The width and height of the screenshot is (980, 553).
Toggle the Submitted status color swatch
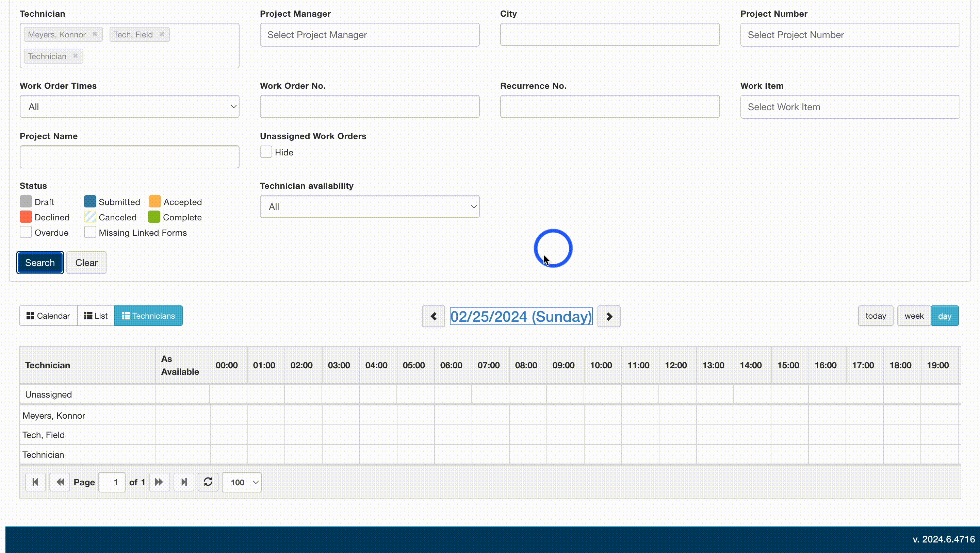coord(90,202)
